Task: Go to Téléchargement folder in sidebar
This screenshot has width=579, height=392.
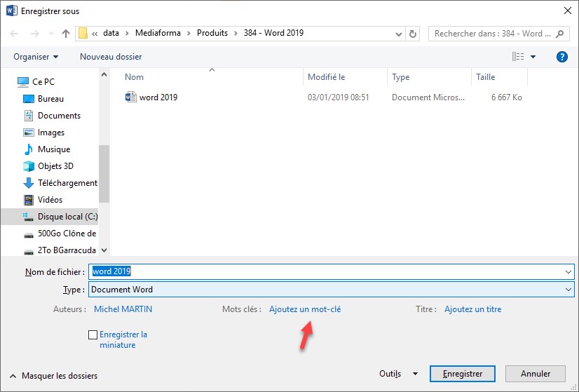Action: (67, 183)
